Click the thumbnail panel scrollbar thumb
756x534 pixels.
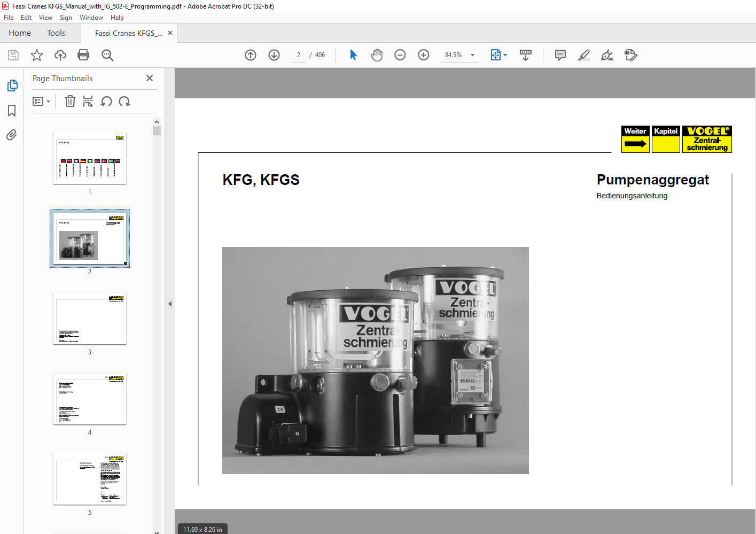click(x=157, y=130)
